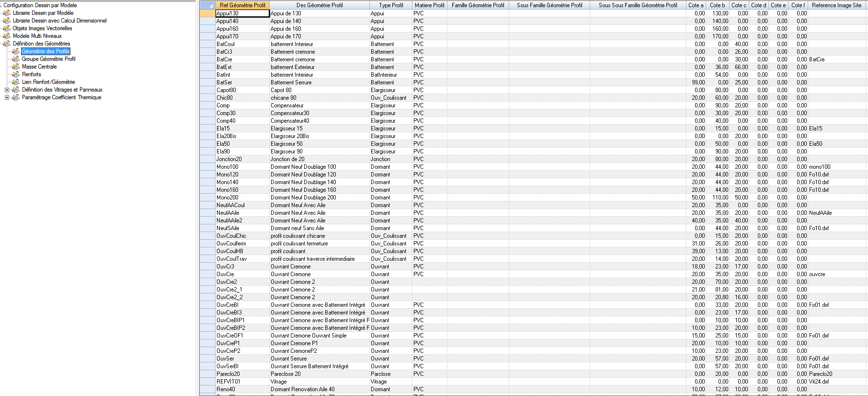This screenshot has width=868, height=396.
Task: Edit the Appui130 reference cell
Action: [242, 13]
